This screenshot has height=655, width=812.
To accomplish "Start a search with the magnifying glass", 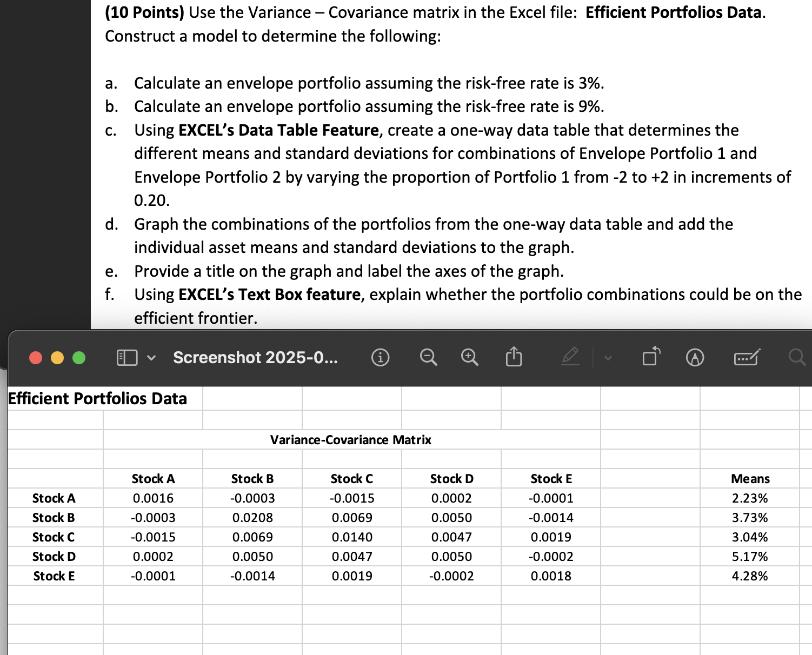I will (797, 357).
